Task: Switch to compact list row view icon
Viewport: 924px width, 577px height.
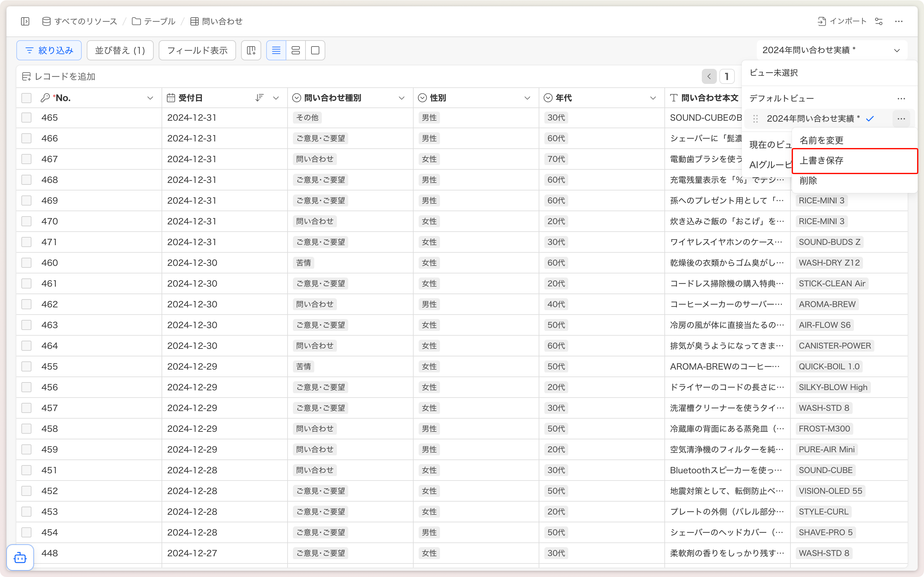Action: click(276, 50)
